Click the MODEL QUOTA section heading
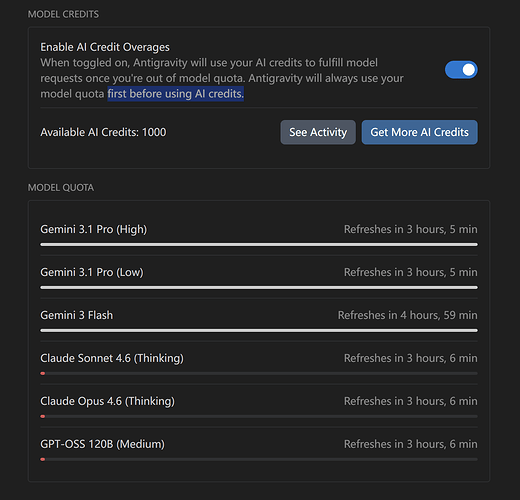520x500 pixels. point(61,188)
